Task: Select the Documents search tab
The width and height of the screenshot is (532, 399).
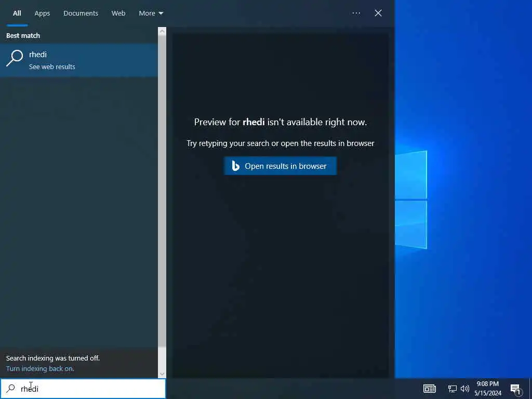Action: coord(81,13)
